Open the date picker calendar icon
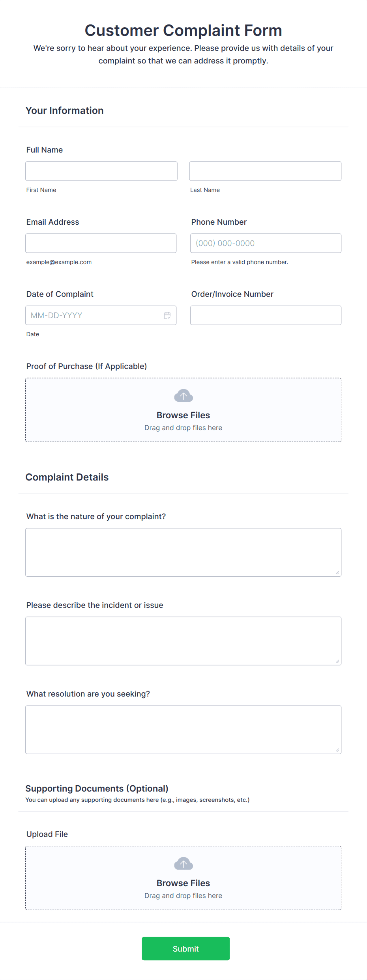The width and height of the screenshot is (367, 980). click(167, 315)
